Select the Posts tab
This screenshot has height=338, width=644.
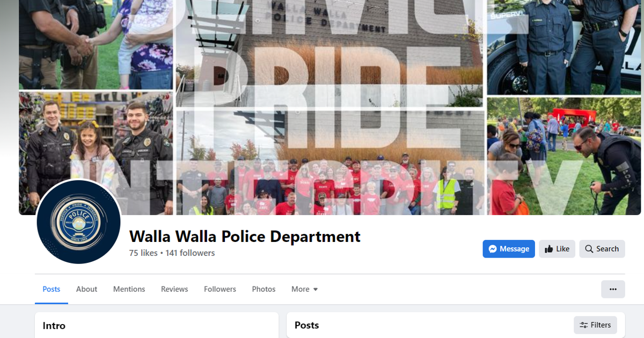[52, 289]
